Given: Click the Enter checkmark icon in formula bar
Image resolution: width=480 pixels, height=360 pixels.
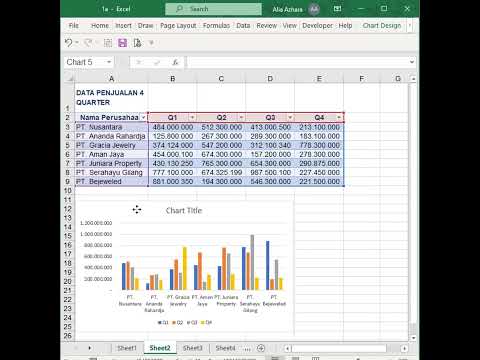Looking at the screenshot, I should [x=157, y=62].
